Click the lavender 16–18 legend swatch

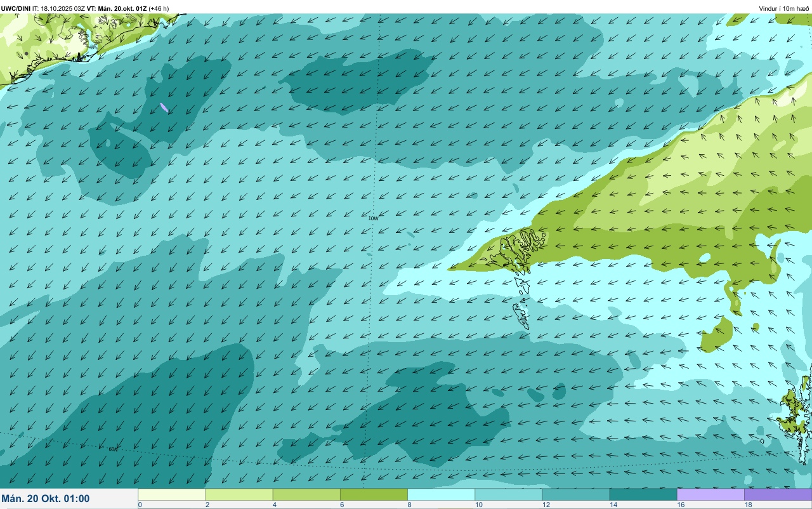(x=710, y=494)
